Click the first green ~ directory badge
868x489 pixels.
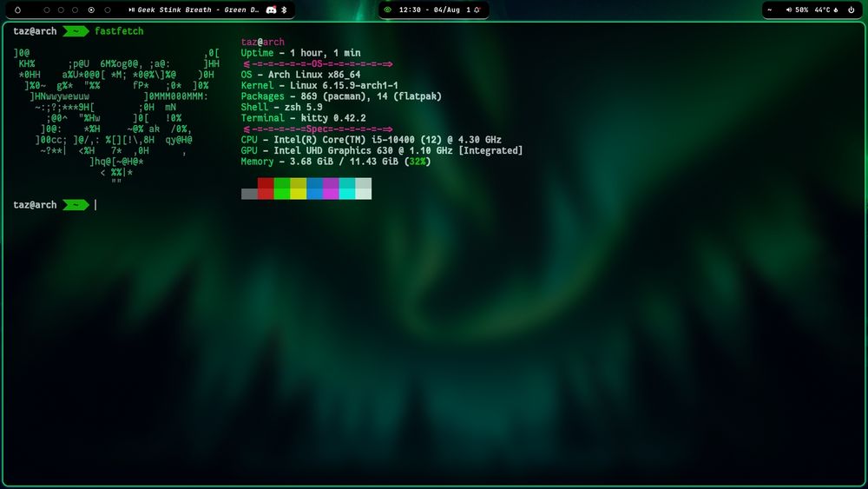pyautogui.click(x=76, y=31)
